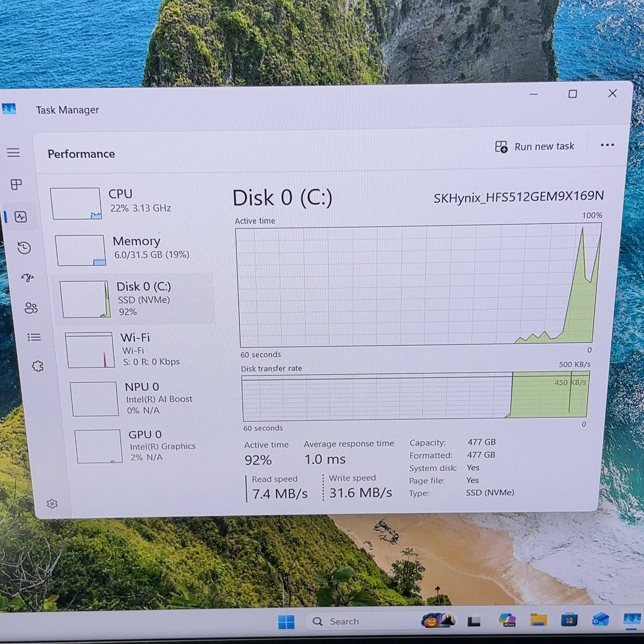Open the App history sidebar icon
The width and height of the screenshot is (644, 644).
24,247
